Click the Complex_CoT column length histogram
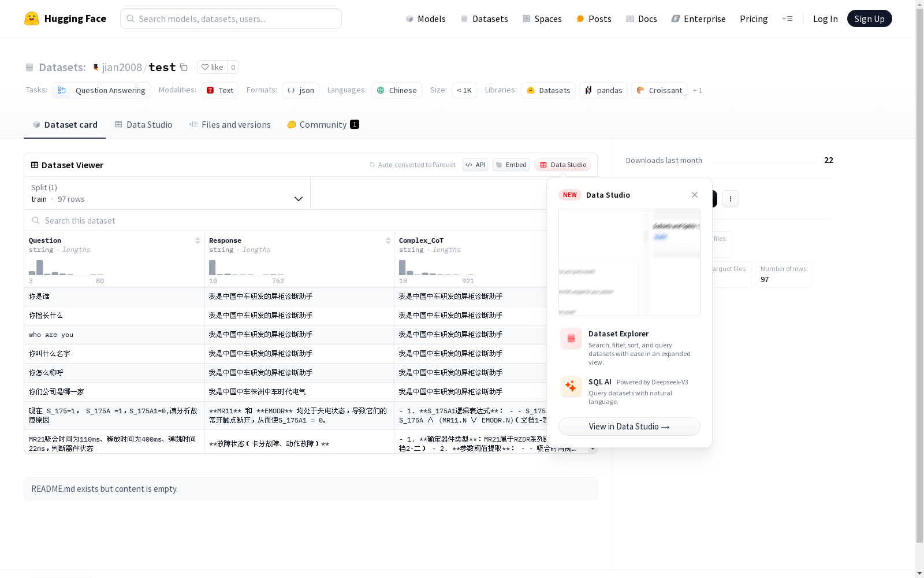 point(437,268)
